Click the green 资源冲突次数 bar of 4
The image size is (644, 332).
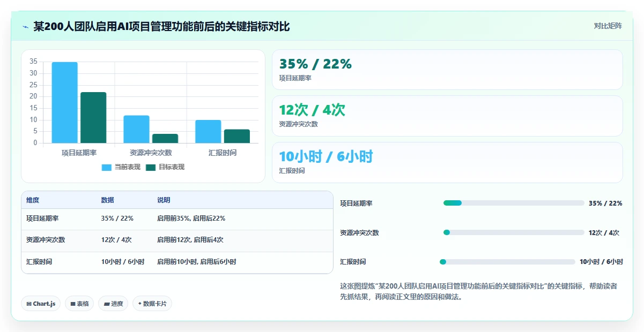coord(165,138)
